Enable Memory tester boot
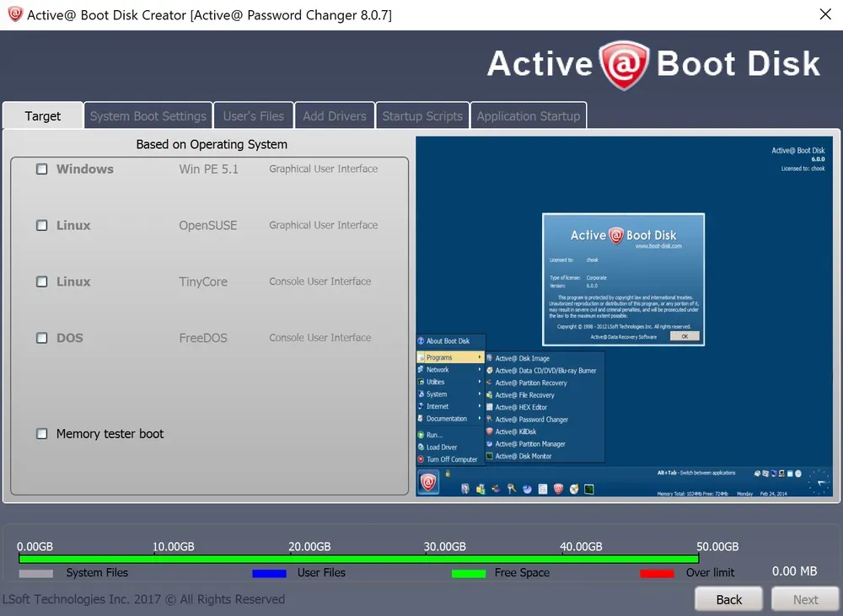Screen dimensions: 843x616 41,433
